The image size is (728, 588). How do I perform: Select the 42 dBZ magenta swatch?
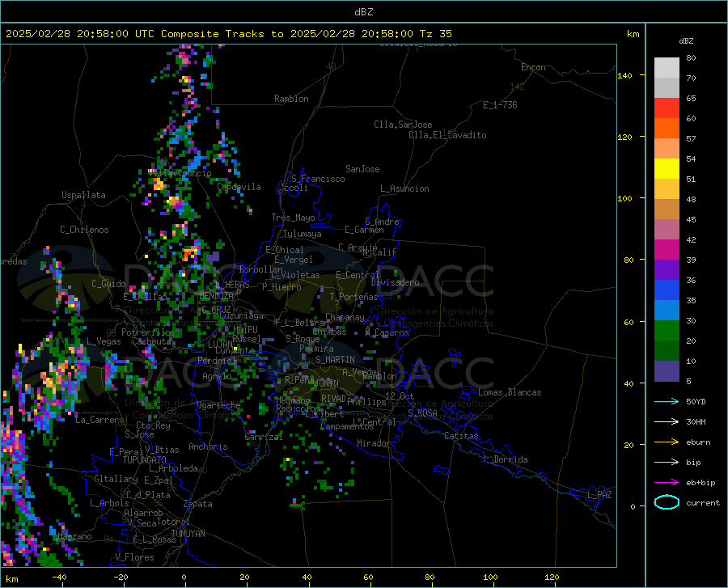click(x=667, y=250)
